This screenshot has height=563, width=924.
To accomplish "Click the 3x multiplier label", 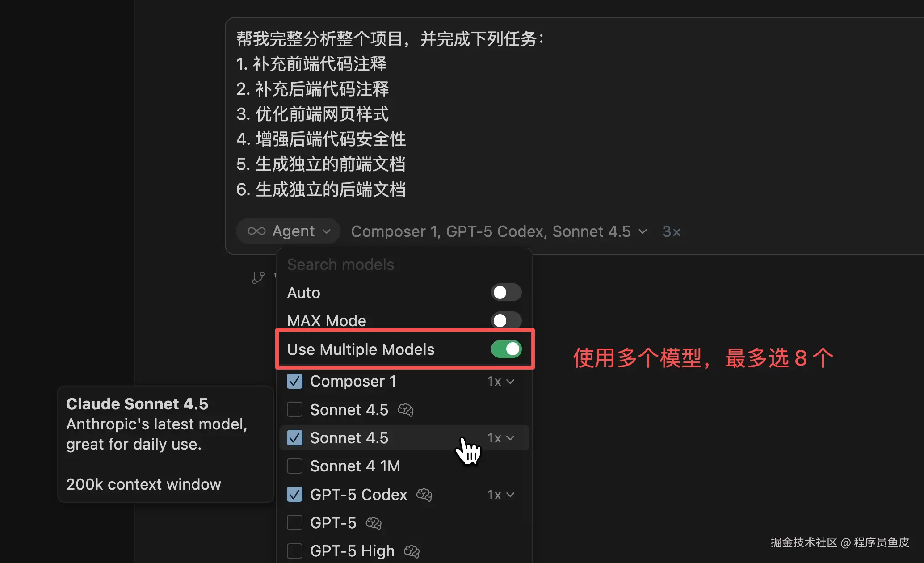I will 671,231.
